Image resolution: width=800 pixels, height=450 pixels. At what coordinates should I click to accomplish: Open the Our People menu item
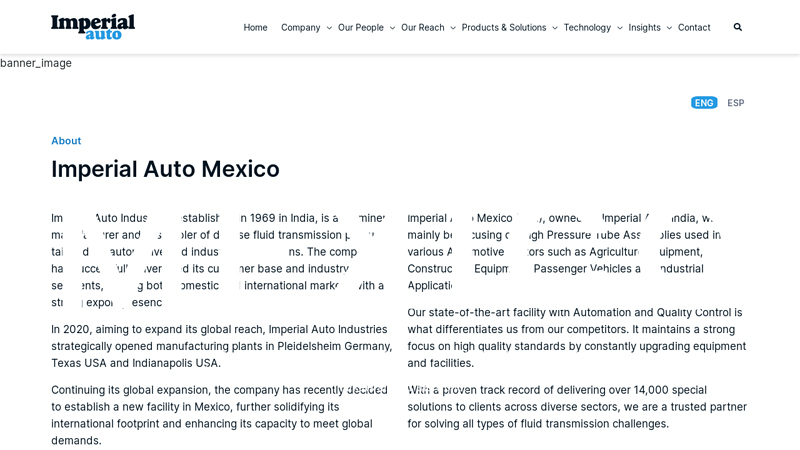click(x=361, y=28)
